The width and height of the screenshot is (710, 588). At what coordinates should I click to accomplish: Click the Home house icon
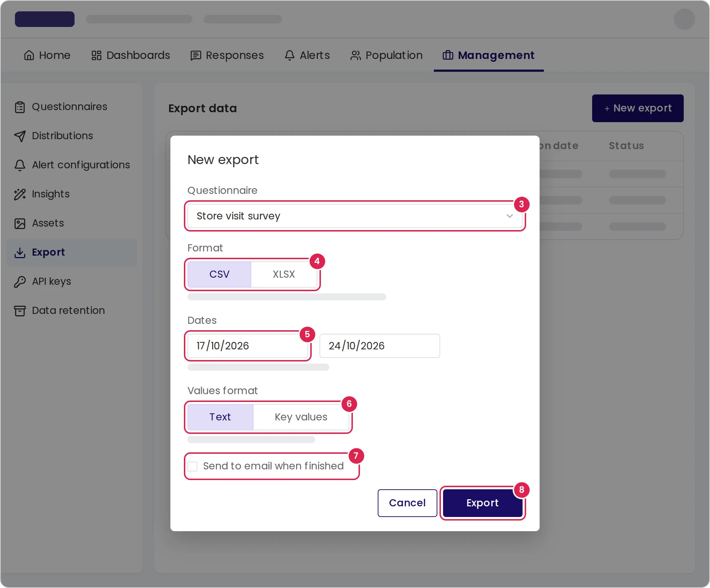point(29,55)
